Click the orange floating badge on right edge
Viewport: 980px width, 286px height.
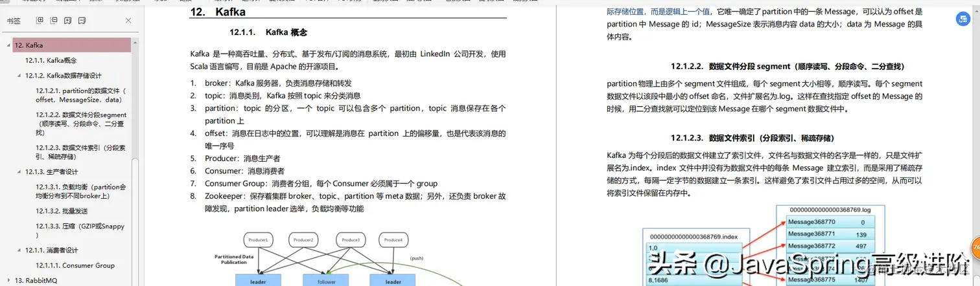point(975,248)
